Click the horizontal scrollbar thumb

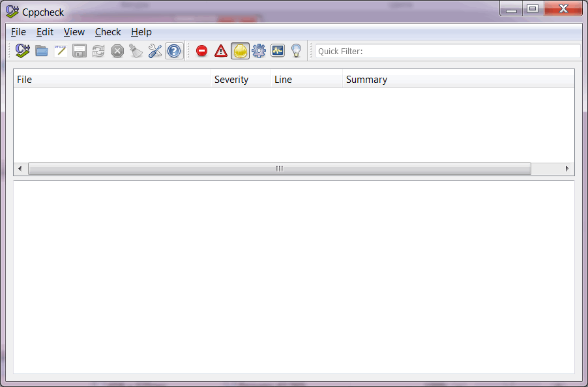pyautogui.click(x=280, y=169)
